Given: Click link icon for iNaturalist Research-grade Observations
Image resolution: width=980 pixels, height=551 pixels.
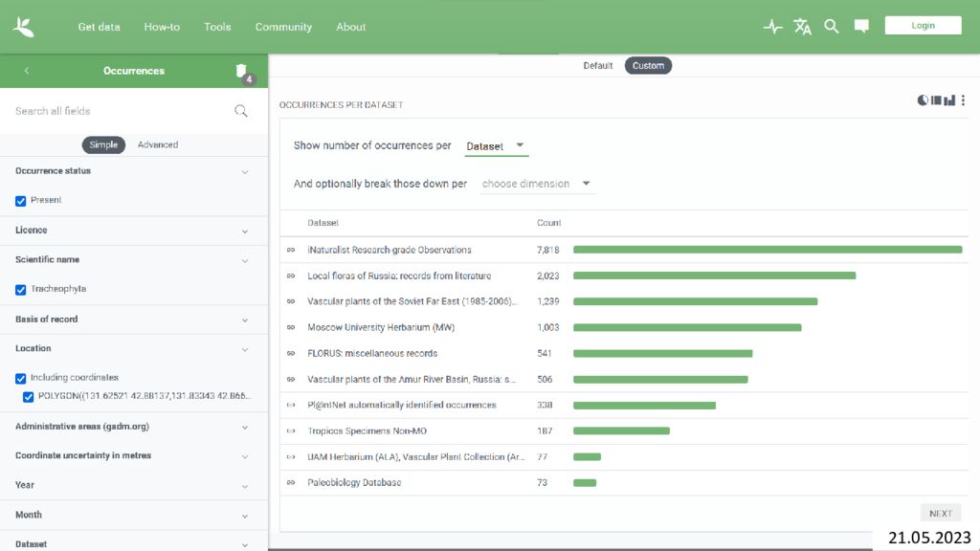Looking at the screenshot, I should coord(291,250).
